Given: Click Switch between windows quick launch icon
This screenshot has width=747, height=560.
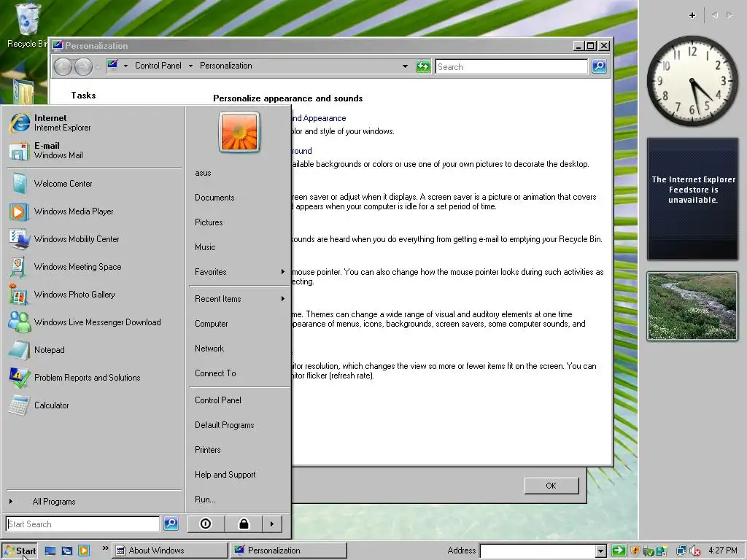Looking at the screenshot, I should (x=66, y=551).
